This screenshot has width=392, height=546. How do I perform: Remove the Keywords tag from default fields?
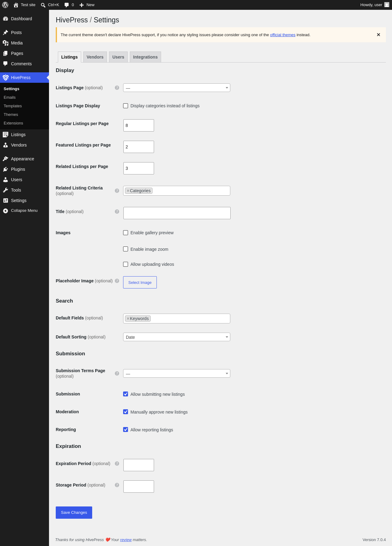(128, 319)
